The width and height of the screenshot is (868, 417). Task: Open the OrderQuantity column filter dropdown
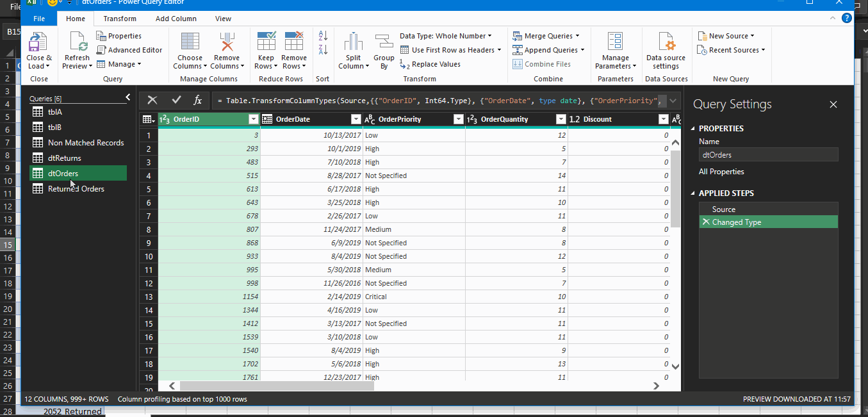tap(561, 119)
